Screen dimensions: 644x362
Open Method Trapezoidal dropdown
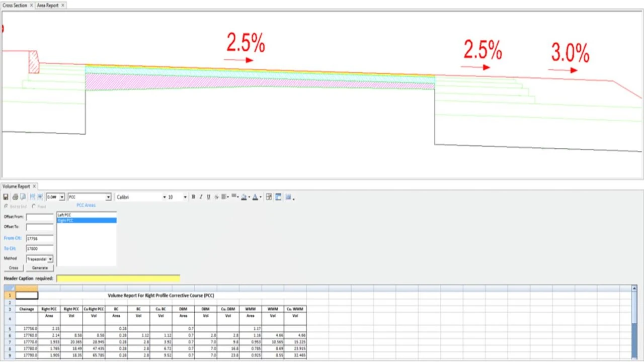[x=50, y=259]
